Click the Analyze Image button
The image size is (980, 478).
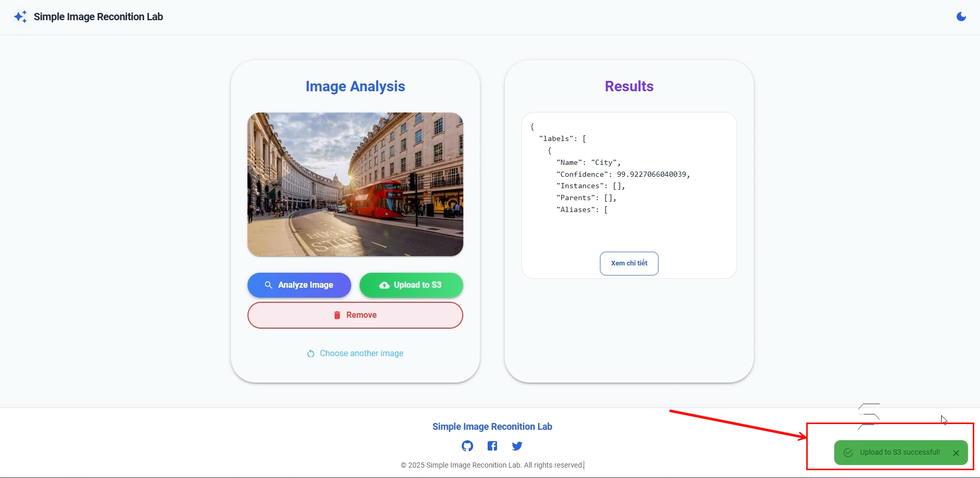click(299, 285)
